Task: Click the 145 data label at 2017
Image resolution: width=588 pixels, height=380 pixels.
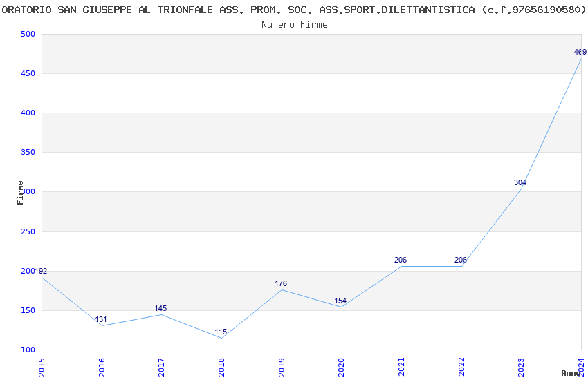Action: coord(160,308)
